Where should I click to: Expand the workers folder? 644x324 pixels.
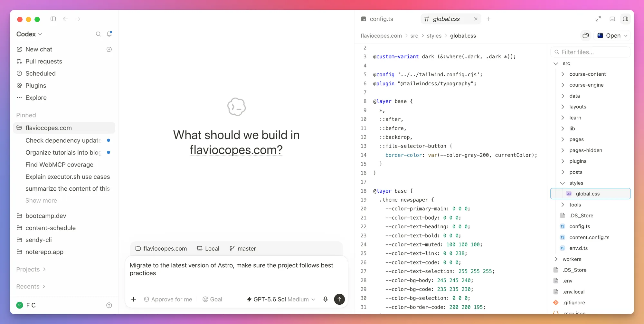(x=556, y=259)
